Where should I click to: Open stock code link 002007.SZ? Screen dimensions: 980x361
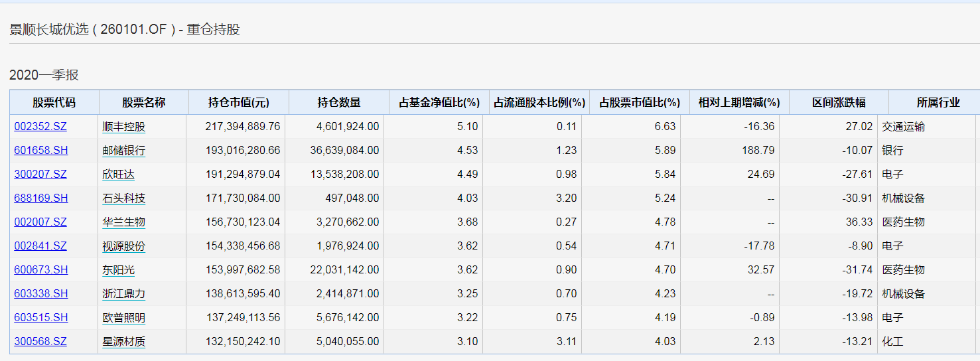coord(40,222)
